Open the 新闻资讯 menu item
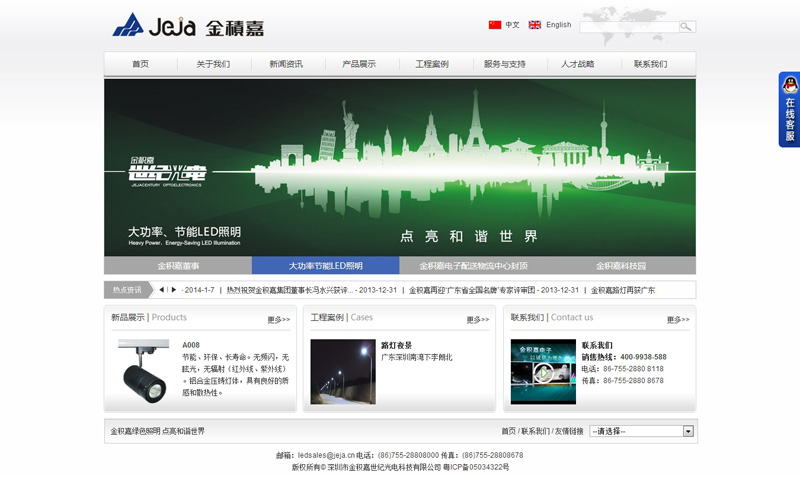The width and height of the screenshot is (800, 479). (286, 64)
